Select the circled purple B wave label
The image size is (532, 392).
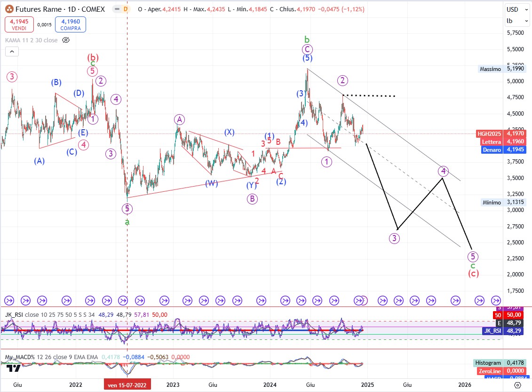coord(252,199)
